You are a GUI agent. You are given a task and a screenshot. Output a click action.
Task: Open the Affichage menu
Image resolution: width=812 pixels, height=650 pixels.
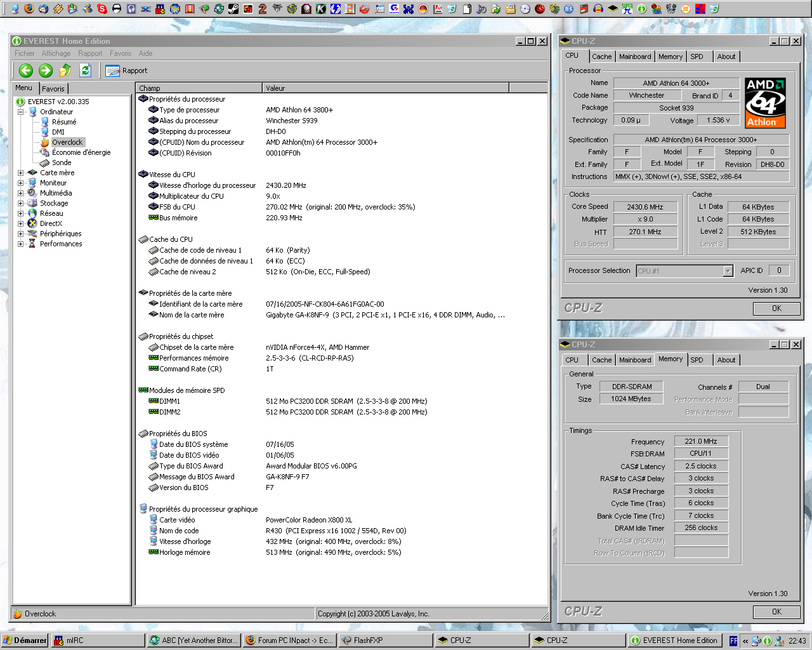[56, 53]
